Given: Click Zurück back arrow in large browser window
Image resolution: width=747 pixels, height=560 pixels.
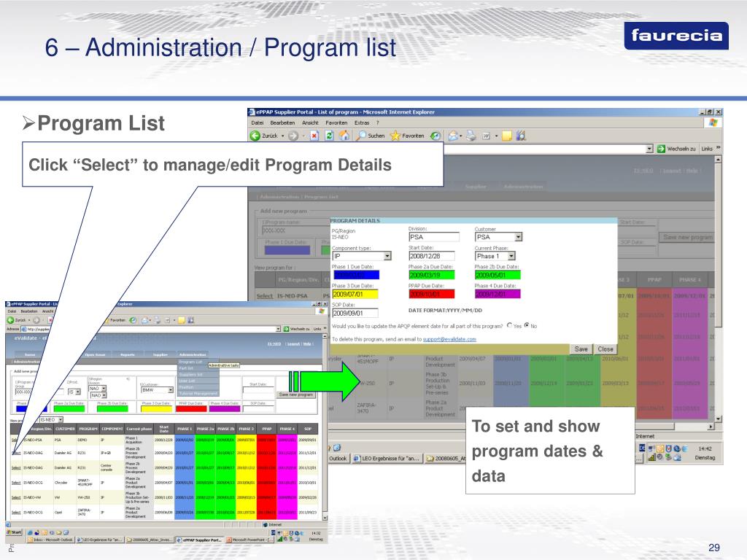Looking at the screenshot, I should coord(255,136).
